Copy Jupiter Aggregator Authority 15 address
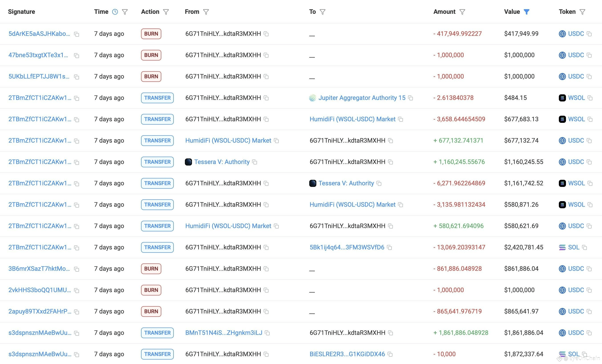The image size is (602, 364). coord(411,98)
